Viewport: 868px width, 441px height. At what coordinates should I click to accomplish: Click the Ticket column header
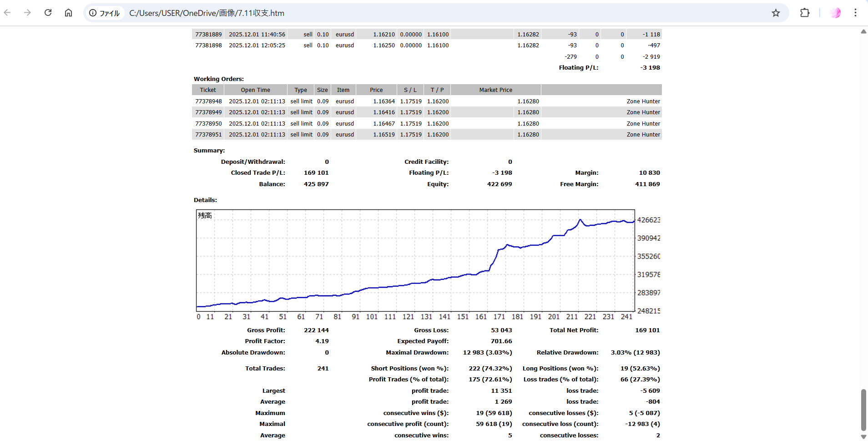tap(208, 90)
